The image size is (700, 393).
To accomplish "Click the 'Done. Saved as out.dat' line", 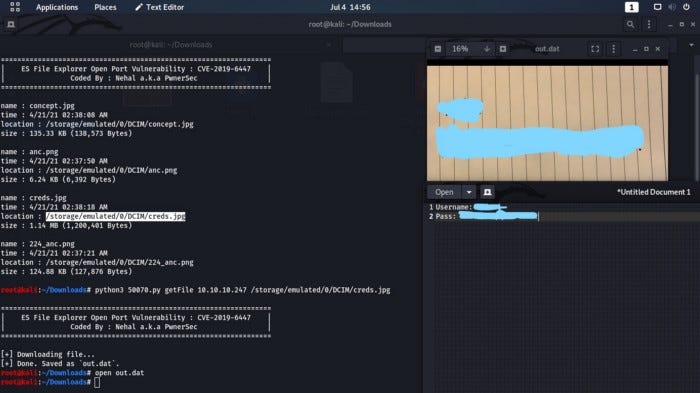I will coord(60,364).
